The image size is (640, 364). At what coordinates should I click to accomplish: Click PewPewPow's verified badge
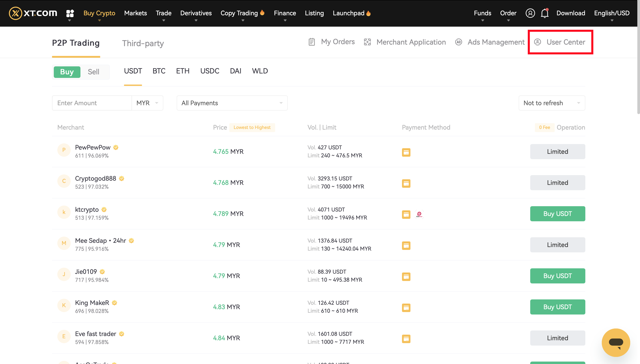(115, 147)
